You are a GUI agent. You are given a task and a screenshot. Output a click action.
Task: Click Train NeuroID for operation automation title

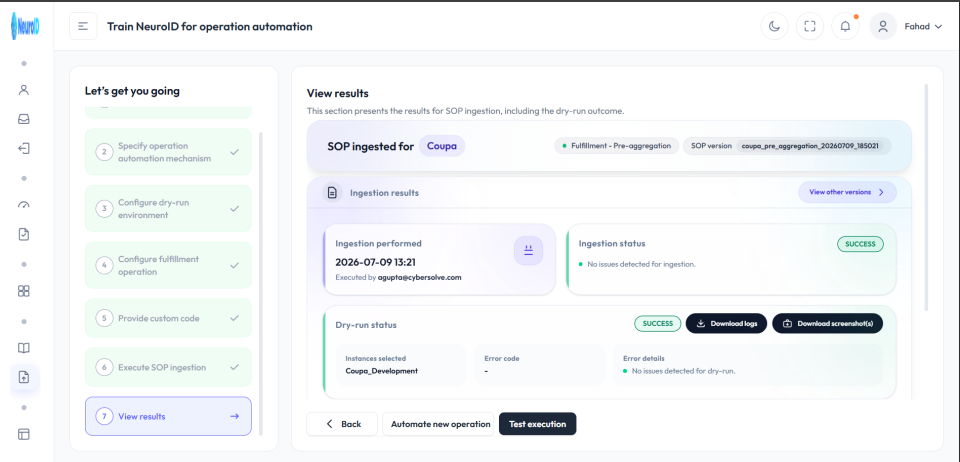pos(209,26)
